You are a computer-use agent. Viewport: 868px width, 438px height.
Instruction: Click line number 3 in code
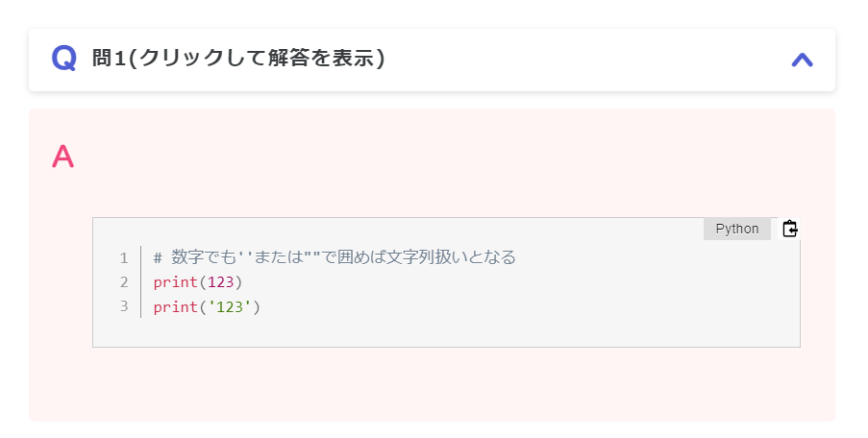(x=124, y=306)
